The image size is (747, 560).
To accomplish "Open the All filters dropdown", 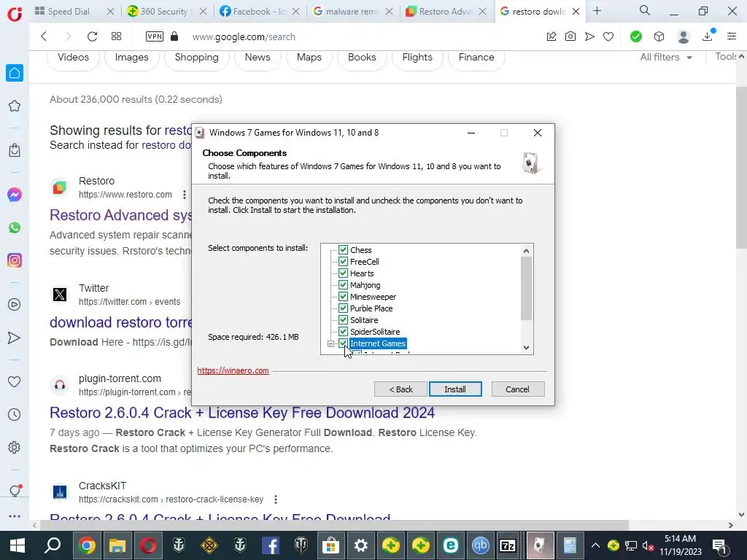I will click(x=665, y=57).
